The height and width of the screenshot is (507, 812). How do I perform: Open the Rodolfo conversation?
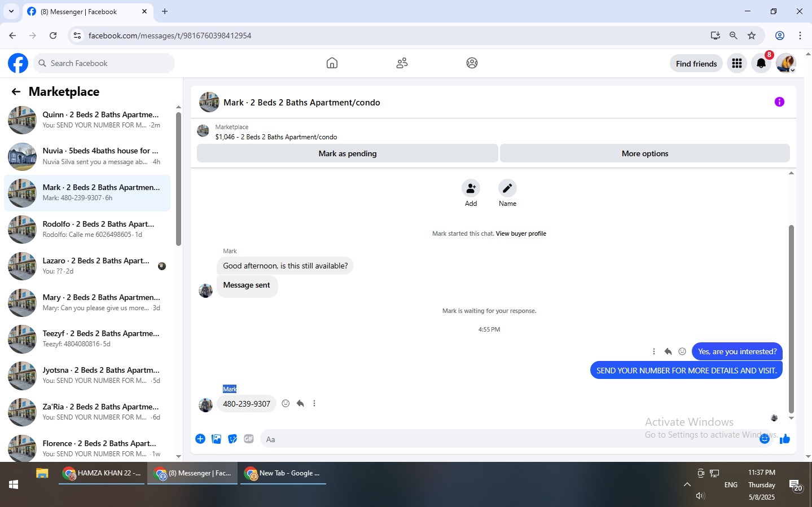(87, 230)
